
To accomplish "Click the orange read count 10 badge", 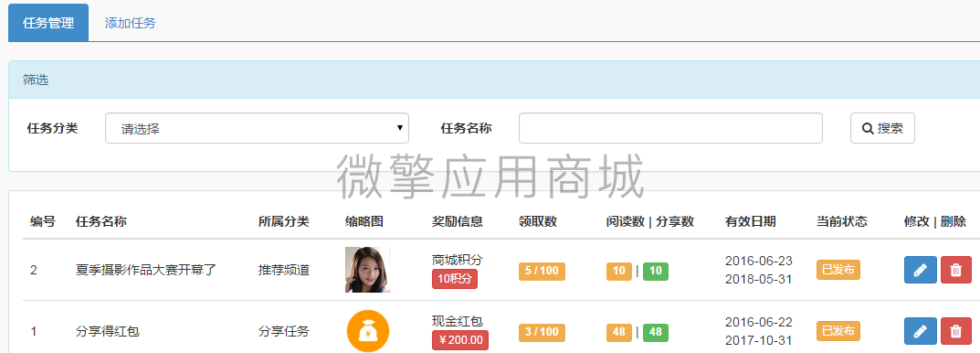I will point(618,271).
